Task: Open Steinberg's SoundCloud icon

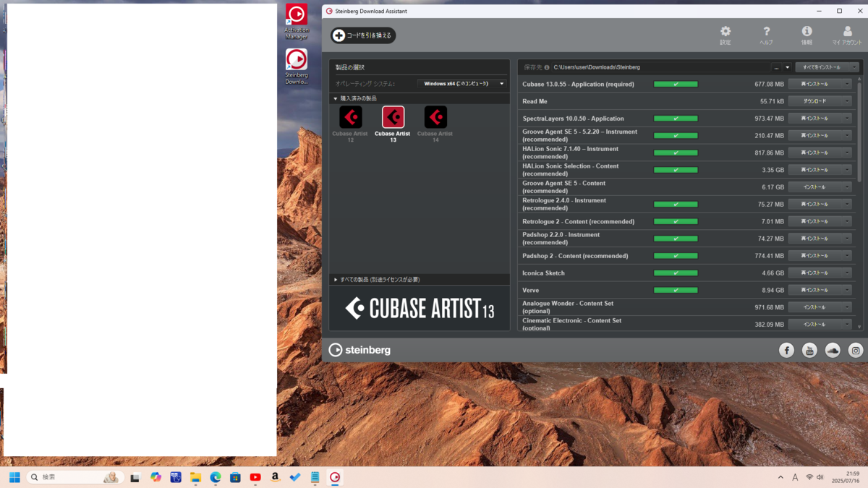Action: [833, 350]
